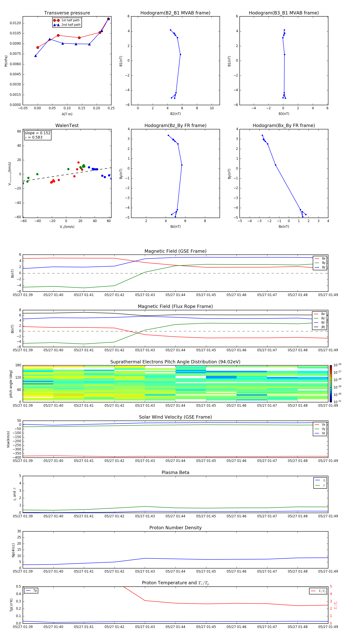Click the "Proton Temperature and Te/Tp" title
351x644 pixels.
(175, 583)
